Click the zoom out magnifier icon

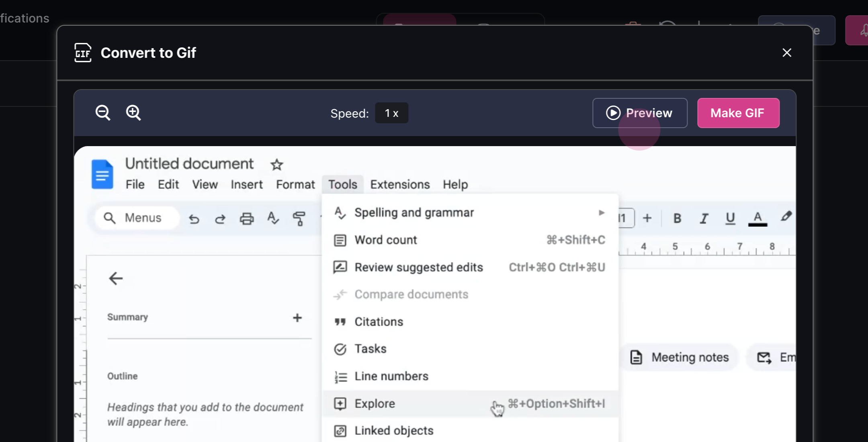coord(103,113)
